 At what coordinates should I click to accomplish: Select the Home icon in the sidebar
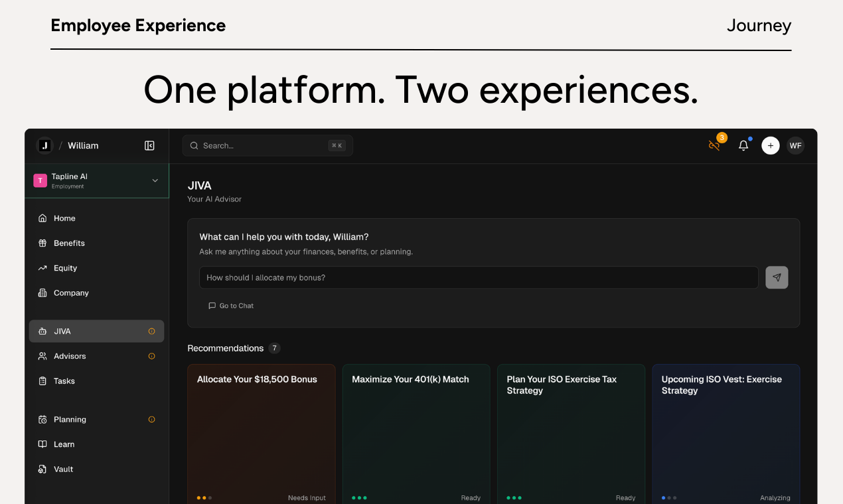click(41, 218)
